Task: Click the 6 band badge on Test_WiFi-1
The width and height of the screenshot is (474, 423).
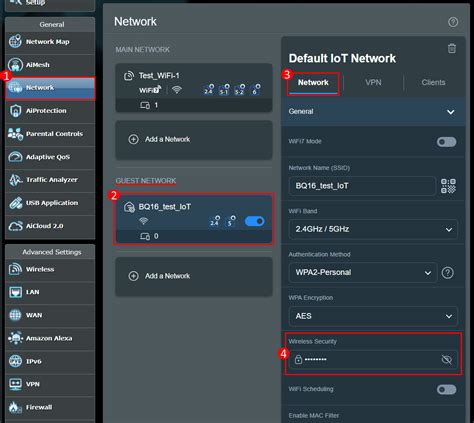Action: (x=255, y=90)
